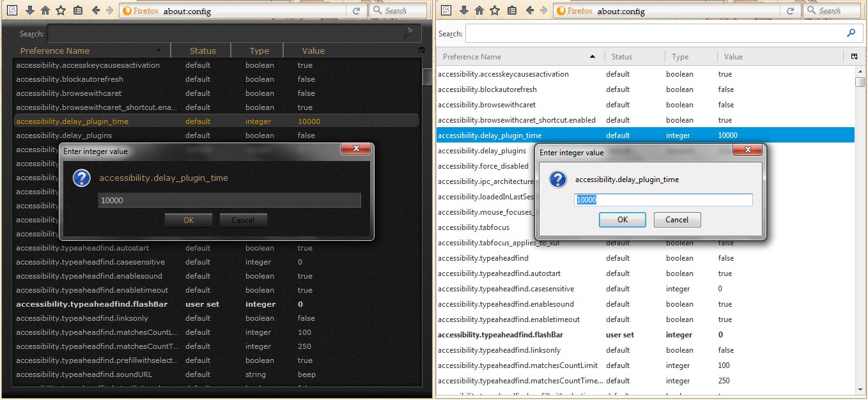868x400 pixels.
Task: Click the 'S' add-on icon
Action: coord(12,10)
